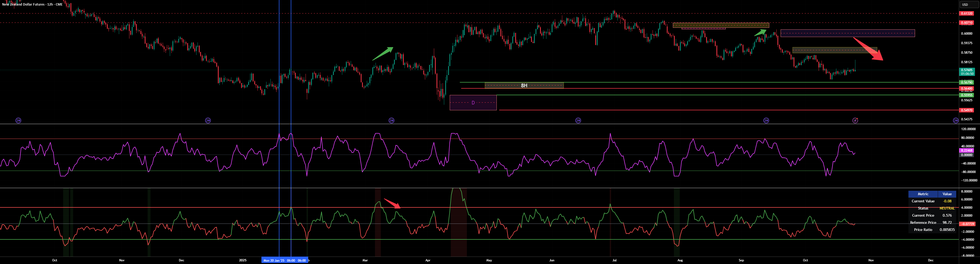The image size is (980, 264).
Task: Click the Reference Price value 98.72
Action: coord(947,222)
